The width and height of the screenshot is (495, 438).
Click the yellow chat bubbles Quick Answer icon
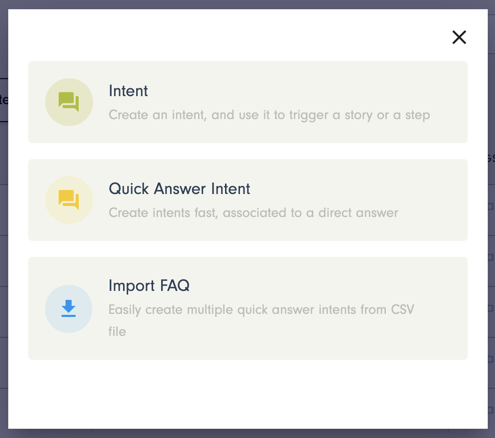pos(69,200)
